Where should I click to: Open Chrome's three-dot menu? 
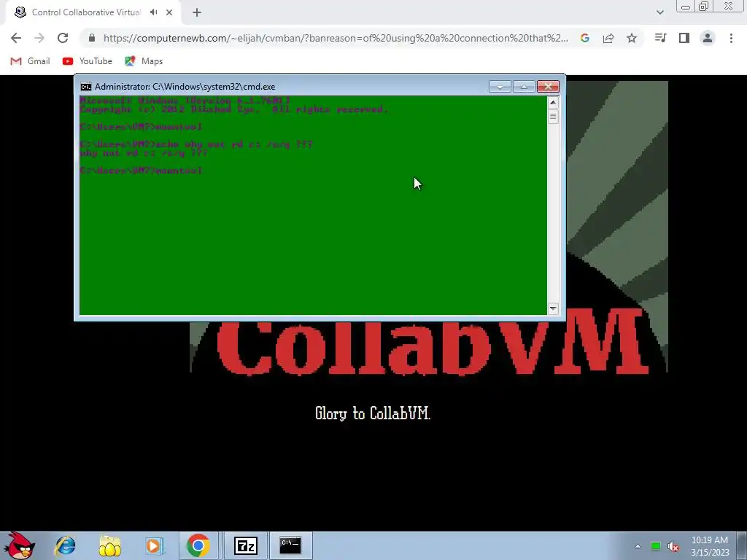point(731,38)
